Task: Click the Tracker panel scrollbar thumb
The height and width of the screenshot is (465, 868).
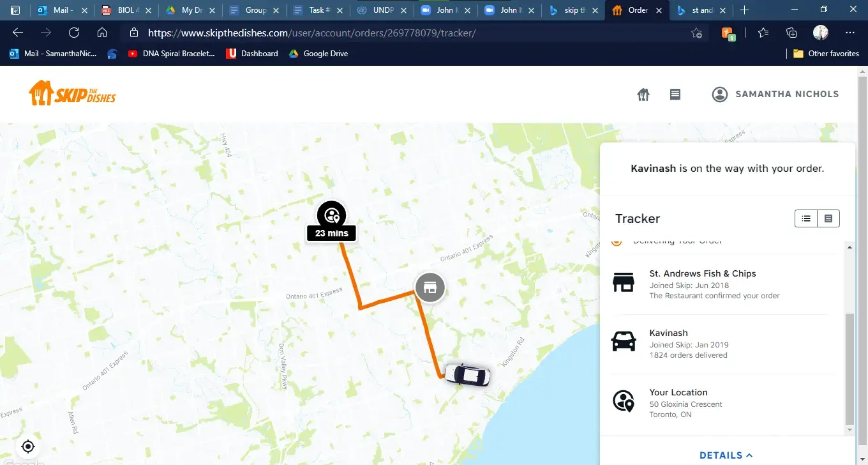Action: click(x=849, y=369)
